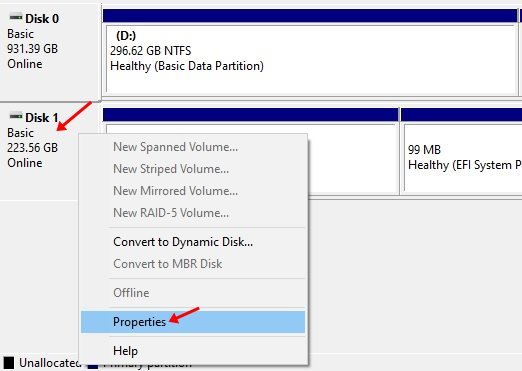Screen dimensions: 522x371
Task: Click the Online status under Disk 1
Action: pos(25,163)
